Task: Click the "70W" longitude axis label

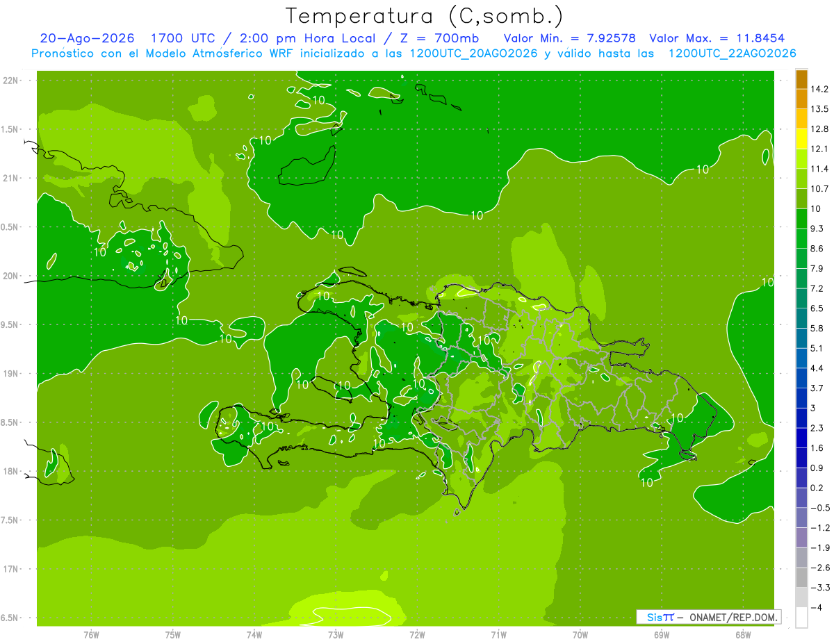Action: point(580,635)
